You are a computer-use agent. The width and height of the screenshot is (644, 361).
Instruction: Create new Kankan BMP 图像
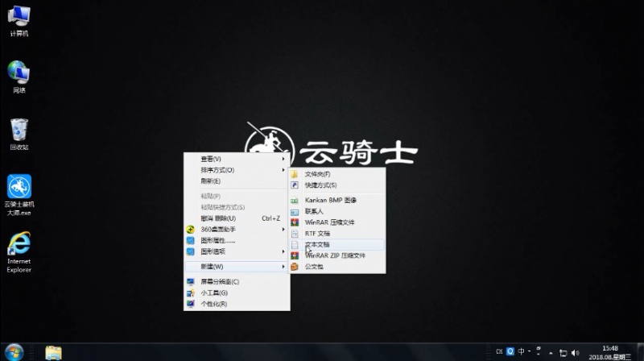click(x=337, y=200)
